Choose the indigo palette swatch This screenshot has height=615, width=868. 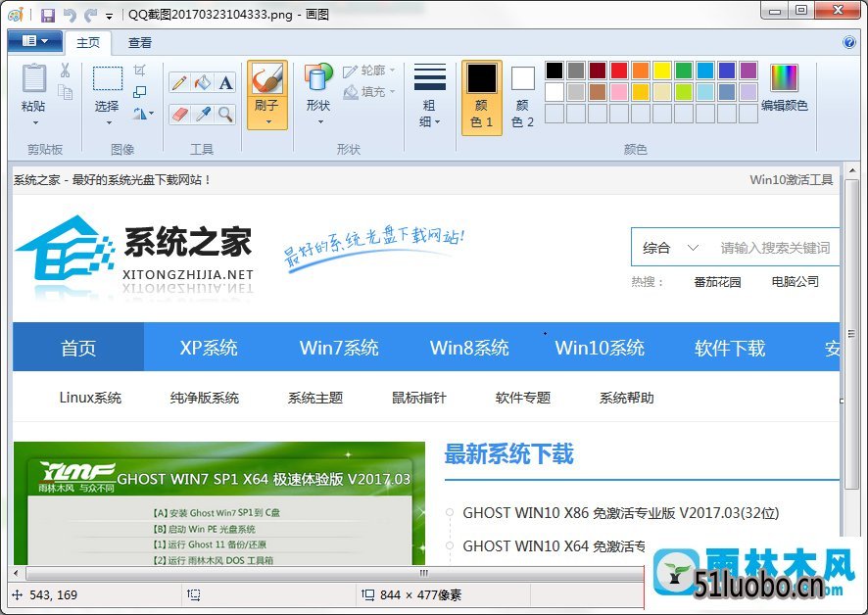727,71
